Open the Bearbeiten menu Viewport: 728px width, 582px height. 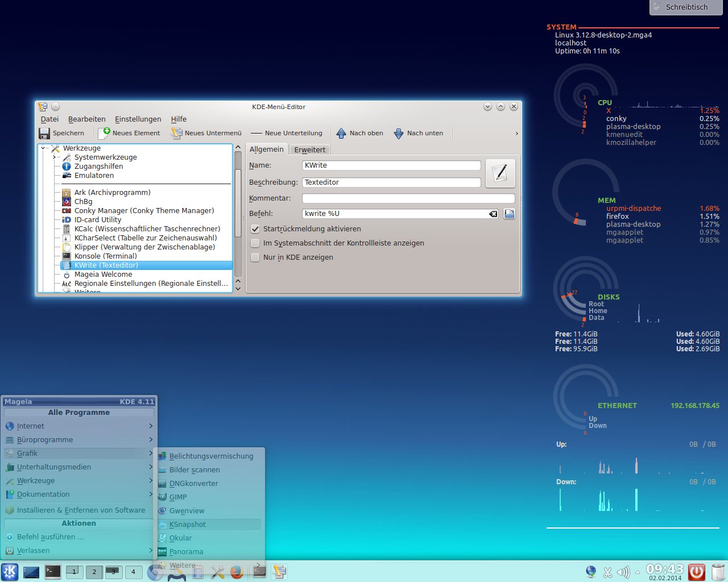[x=87, y=119]
